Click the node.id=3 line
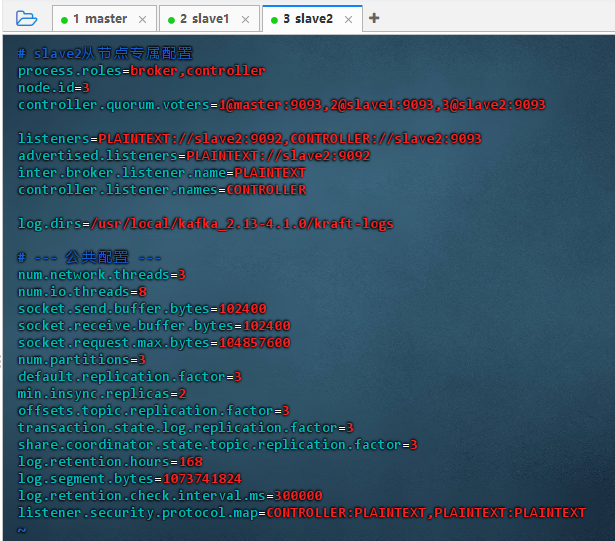The image size is (615, 541). tap(54, 87)
